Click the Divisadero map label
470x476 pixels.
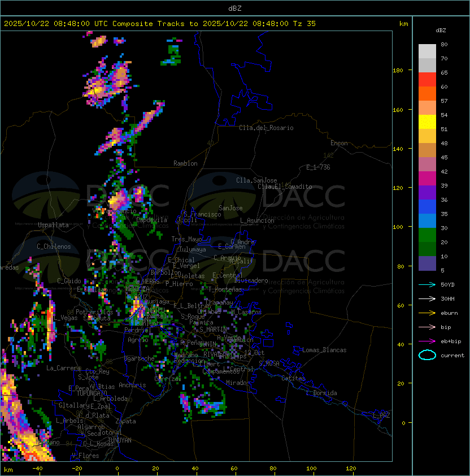(x=251, y=280)
